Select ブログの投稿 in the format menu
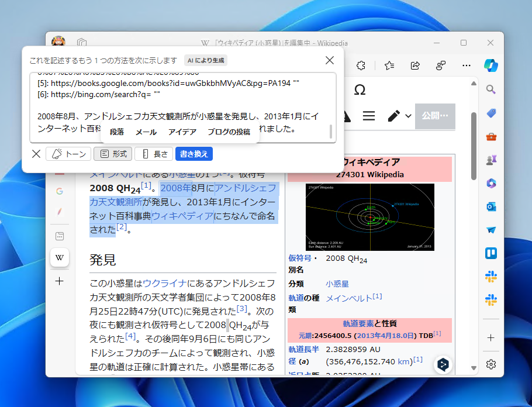Viewport: 532px width, 407px height. point(230,132)
